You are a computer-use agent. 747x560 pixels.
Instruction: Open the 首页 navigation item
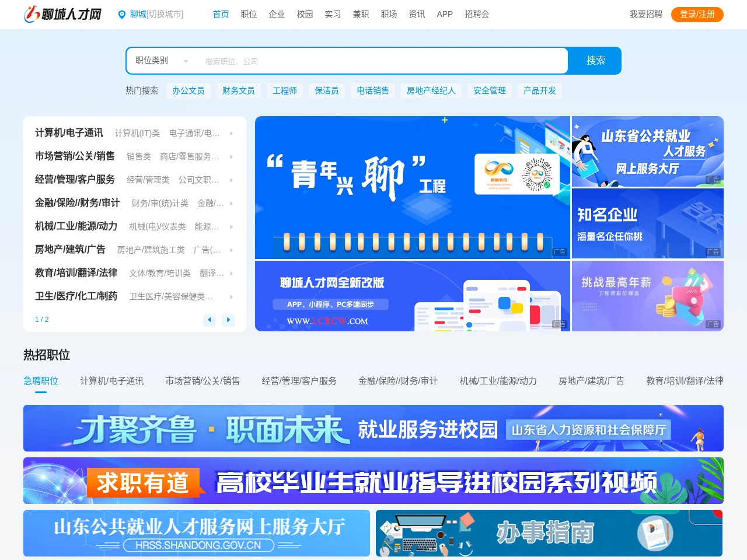221,14
